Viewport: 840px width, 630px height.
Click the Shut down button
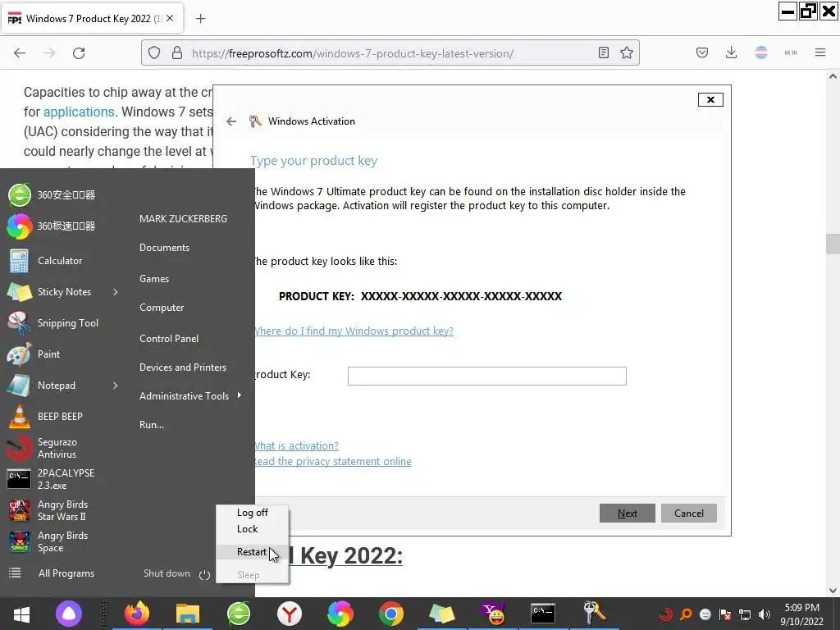[x=167, y=573]
